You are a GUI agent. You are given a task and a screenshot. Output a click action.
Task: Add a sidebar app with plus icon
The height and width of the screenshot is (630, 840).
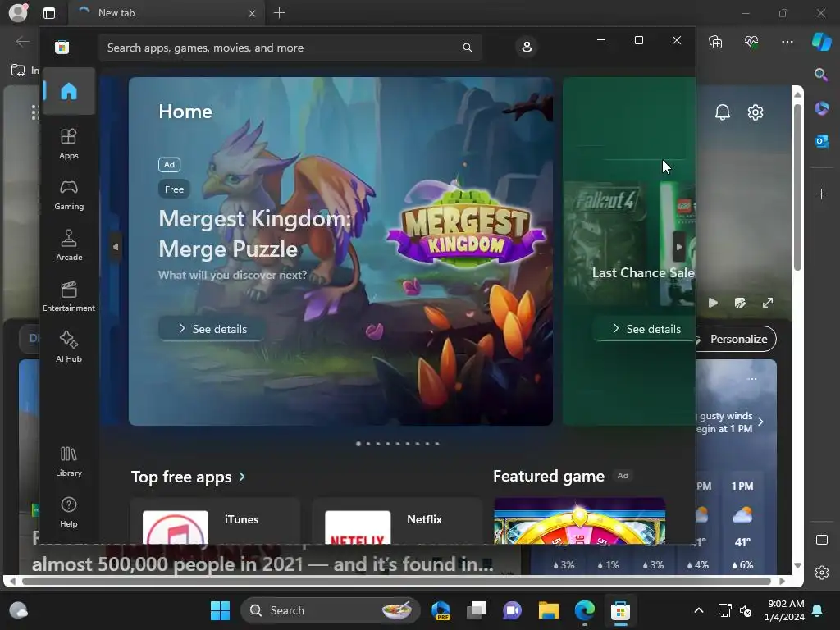(x=821, y=194)
